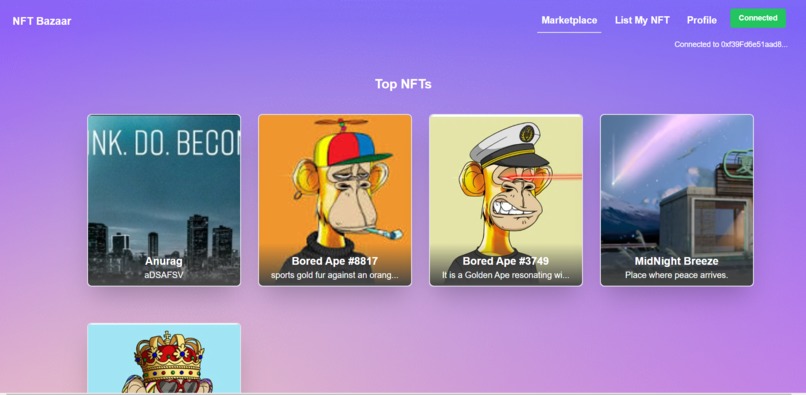Open the crowned ape NFT card
The height and width of the screenshot is (395, 806).
(x=164, y=358)
